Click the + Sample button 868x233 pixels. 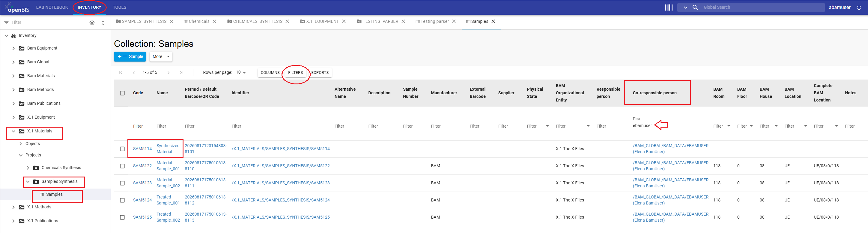130,57
